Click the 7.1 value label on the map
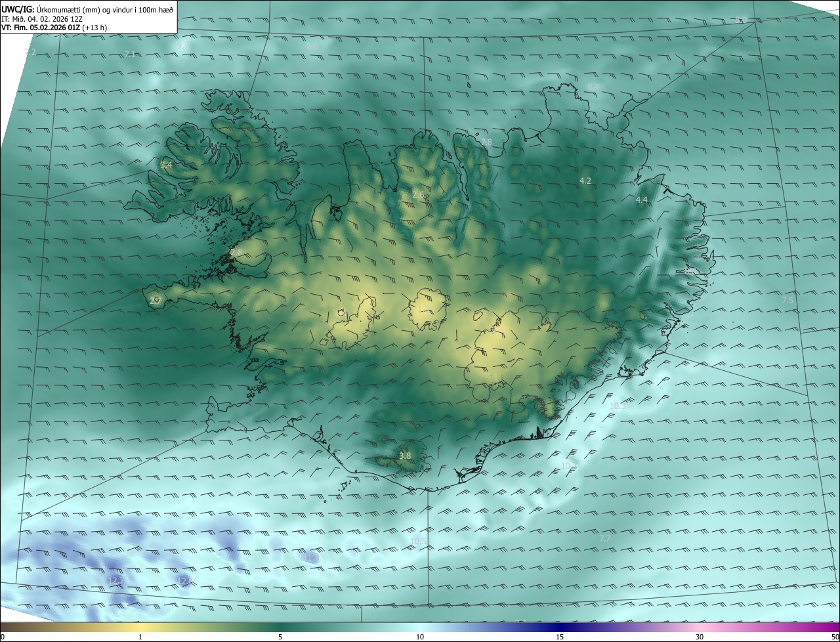 (130, 54)
